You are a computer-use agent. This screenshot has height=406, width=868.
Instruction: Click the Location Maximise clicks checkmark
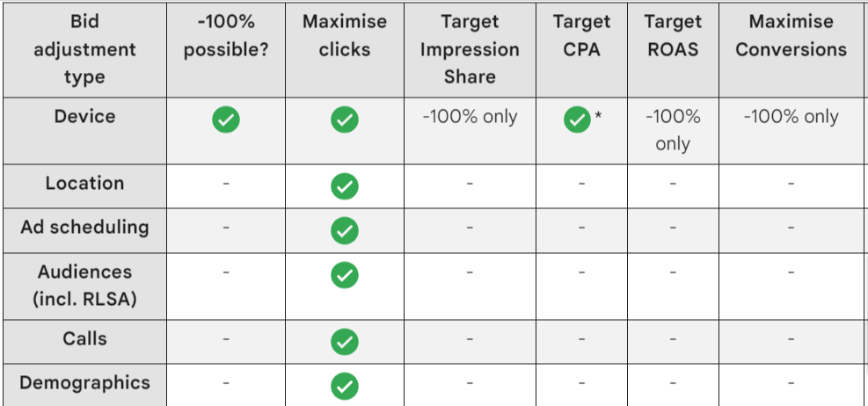point(345,186)
